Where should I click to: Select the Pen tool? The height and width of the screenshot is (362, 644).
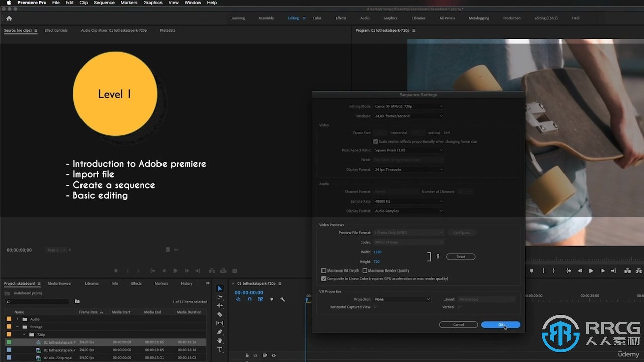click(x=220, y=332)
